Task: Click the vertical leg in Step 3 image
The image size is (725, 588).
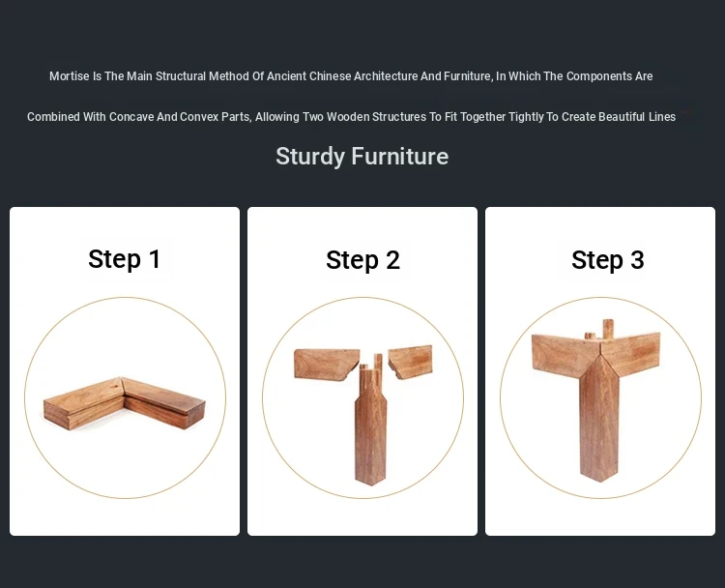Action: point(599,419)
